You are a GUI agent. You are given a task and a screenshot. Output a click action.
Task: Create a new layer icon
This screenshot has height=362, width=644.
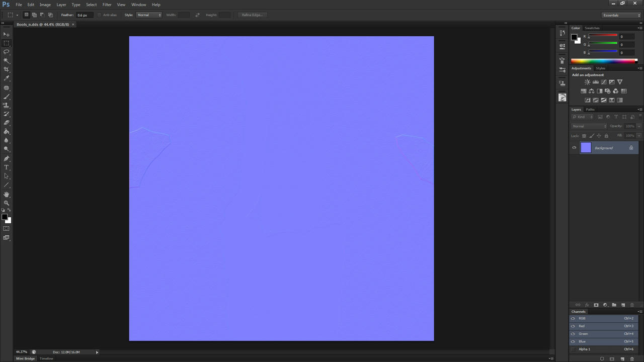click(x=623, y=305)
